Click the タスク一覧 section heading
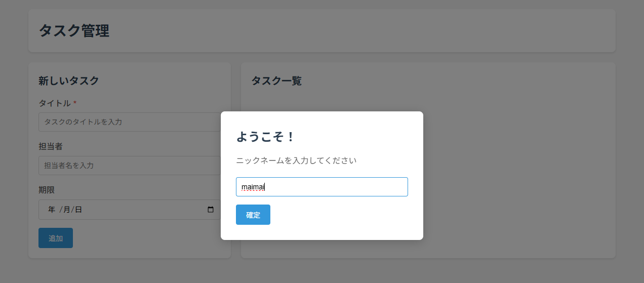Viewport: 644px width, 283px height. (x=276, y=80)
